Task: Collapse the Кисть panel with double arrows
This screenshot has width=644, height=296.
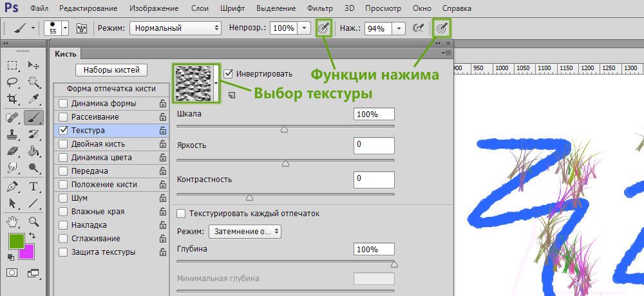Action: (x=438, y=43)
